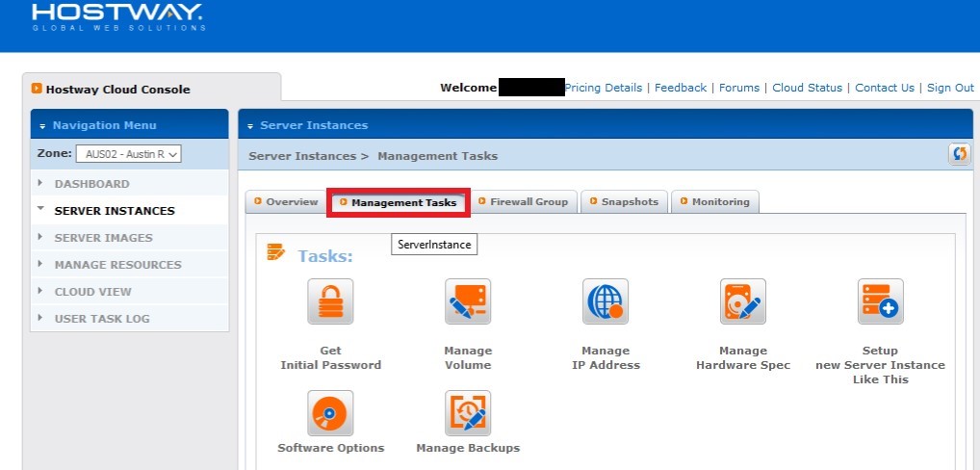Image resolution: width=980 pixels, height=470 pixels.
Task: Open the Manage Backups icon
Action: coord(468,413)
